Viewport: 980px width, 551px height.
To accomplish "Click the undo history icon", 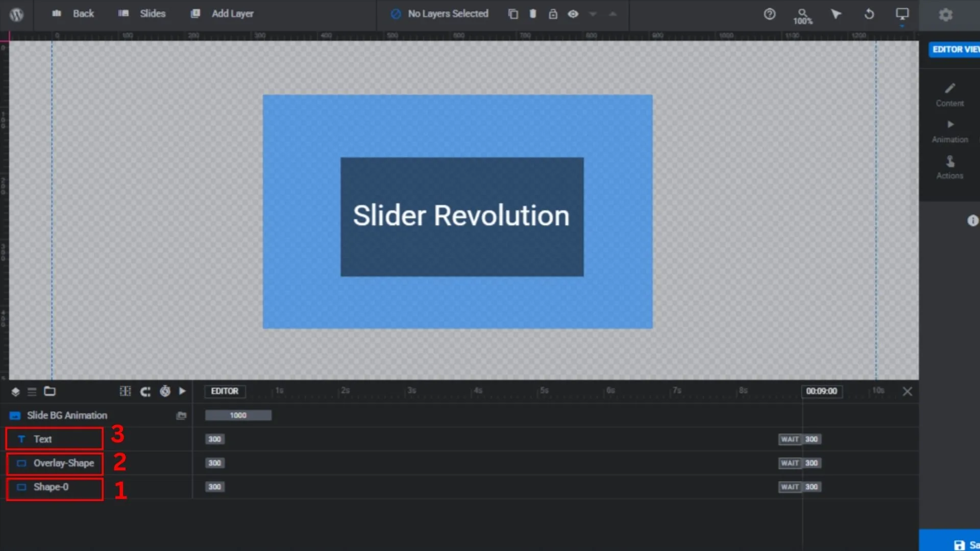I will tap(869, 14).
